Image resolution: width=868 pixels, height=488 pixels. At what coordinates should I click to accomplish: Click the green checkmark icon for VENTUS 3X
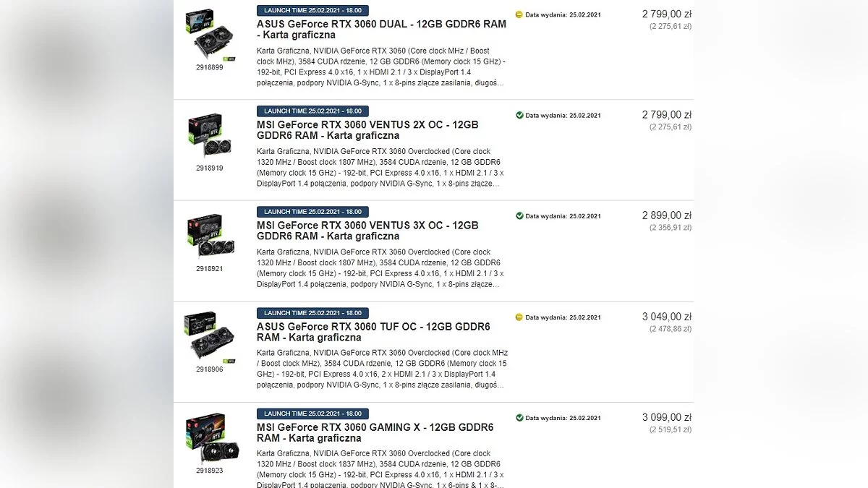pos(519,215)
